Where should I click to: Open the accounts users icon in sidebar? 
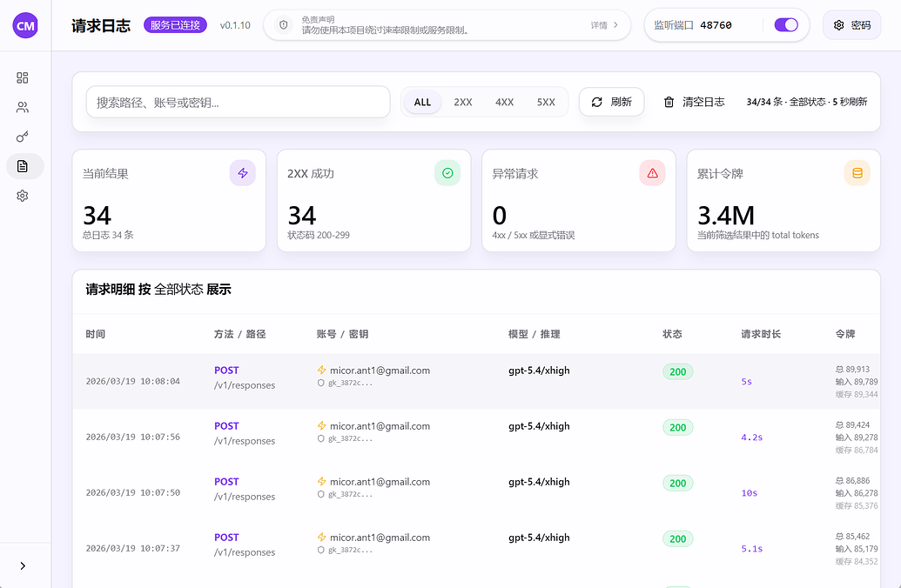[23, 107]
